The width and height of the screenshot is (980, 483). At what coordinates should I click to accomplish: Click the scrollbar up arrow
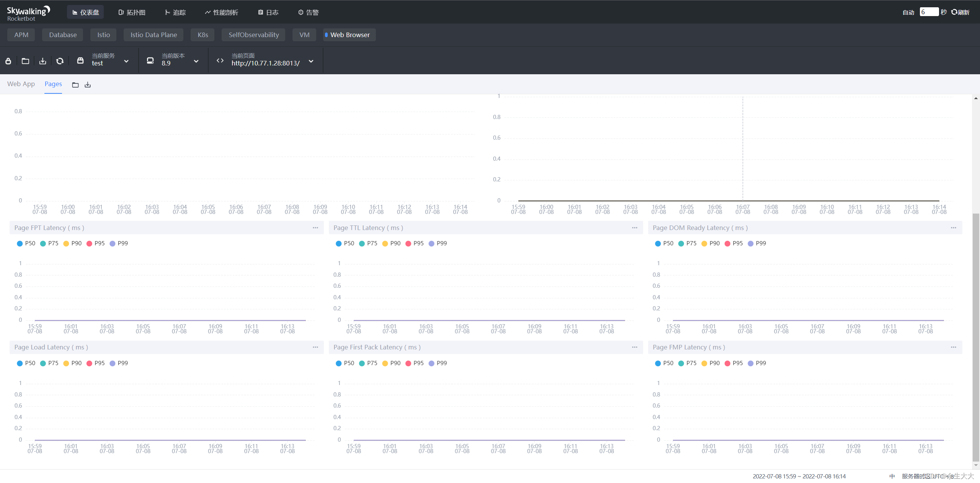[976, 98]
